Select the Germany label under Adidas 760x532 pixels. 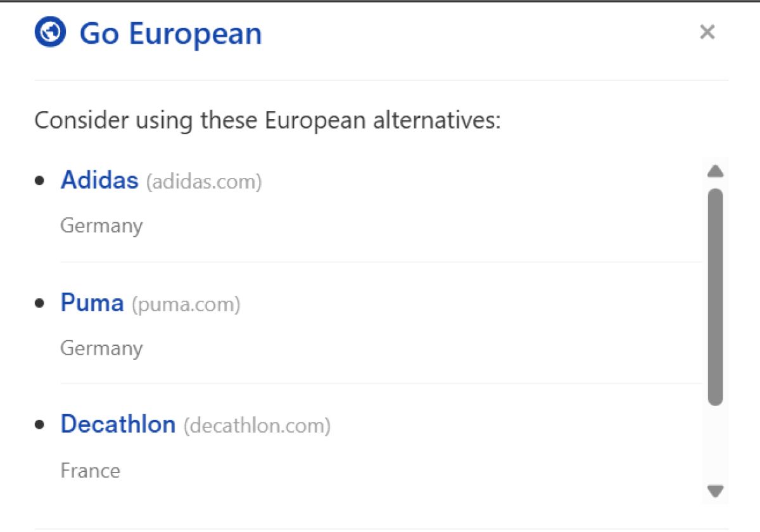[101, 226]
